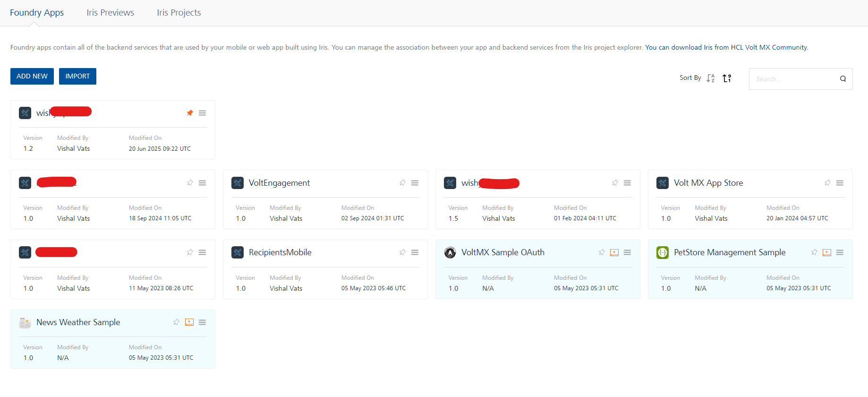
Task: Pin the VoltEngagement app
Action: pos(402,183)
